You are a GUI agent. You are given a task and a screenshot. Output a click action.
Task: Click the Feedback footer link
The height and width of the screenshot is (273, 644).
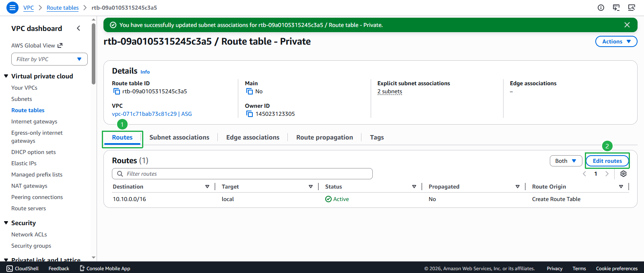(59, 269)
